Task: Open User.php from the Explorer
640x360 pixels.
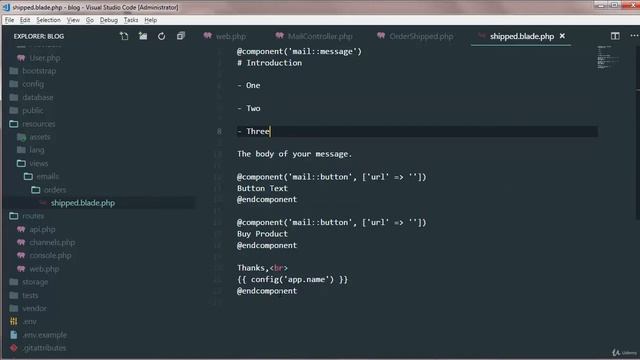Action: point(45,58)
